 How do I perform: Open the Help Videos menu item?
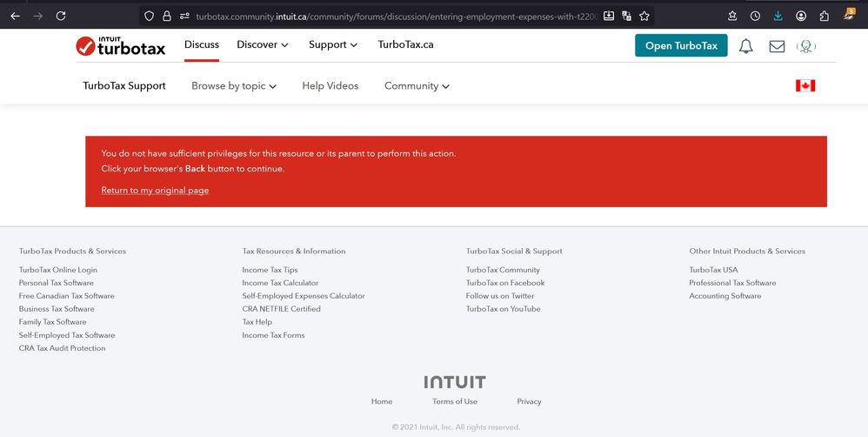click(x=330, y=85)
